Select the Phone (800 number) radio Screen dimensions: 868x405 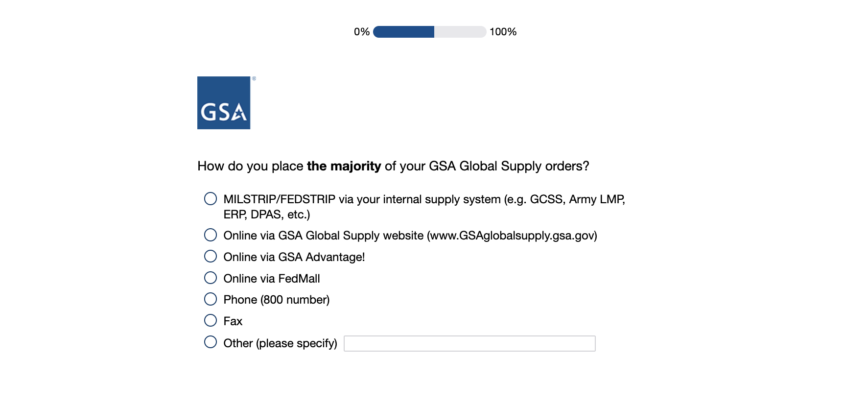pyautogui.click(x=211, y=299)
